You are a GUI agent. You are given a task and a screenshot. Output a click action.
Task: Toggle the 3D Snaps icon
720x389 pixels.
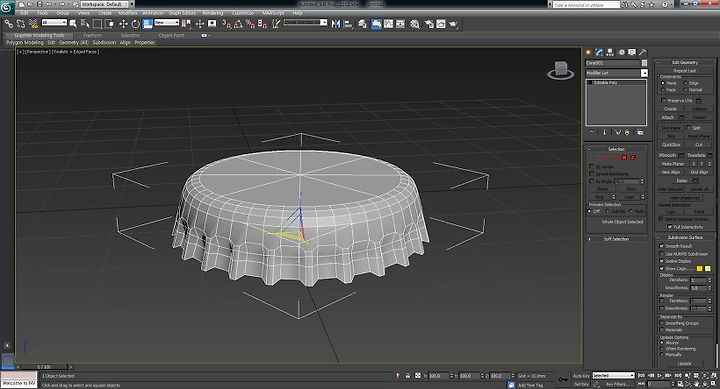pos(226,23)
